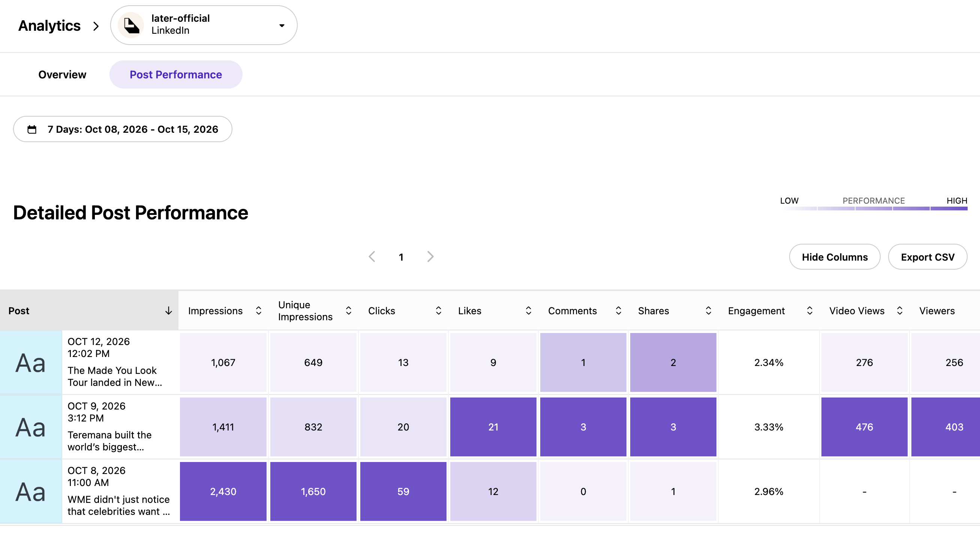This screenshot has width=980, height=537.
Task: Open the Oct 12 post thumbnail
Action: point(31,362)
